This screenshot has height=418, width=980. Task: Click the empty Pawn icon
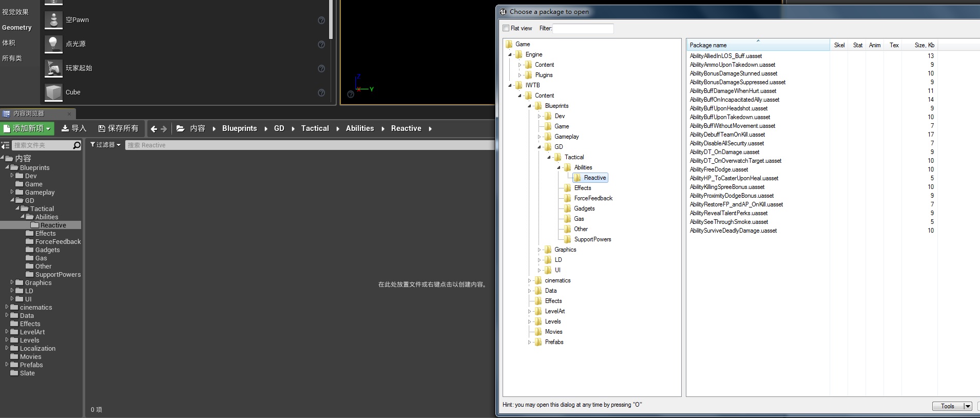pyautogui.click(x=53, y=20)
